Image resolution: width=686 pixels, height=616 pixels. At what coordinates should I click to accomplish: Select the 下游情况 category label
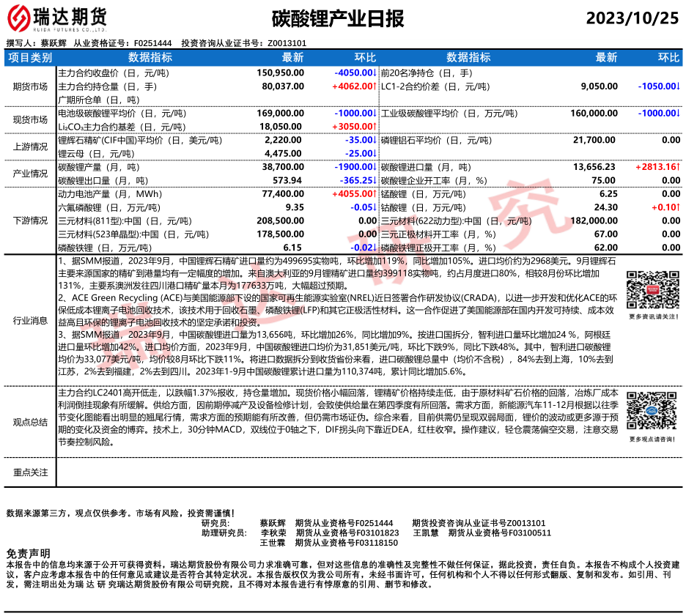point(30,220)
